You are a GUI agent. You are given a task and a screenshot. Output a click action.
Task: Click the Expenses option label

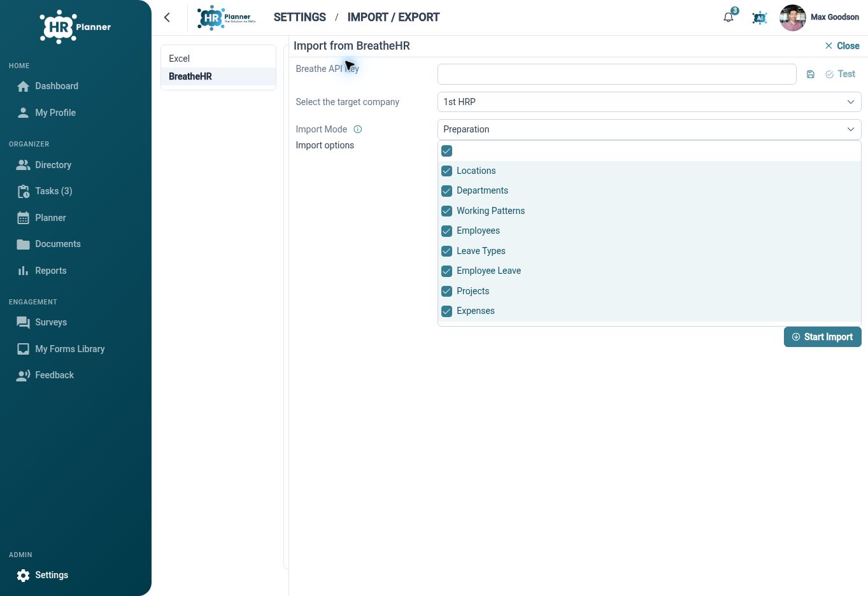(x=475, y=311)
